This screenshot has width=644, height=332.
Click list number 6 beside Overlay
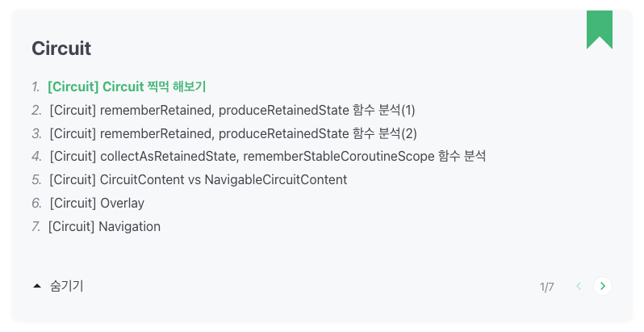tap(36, 203)
